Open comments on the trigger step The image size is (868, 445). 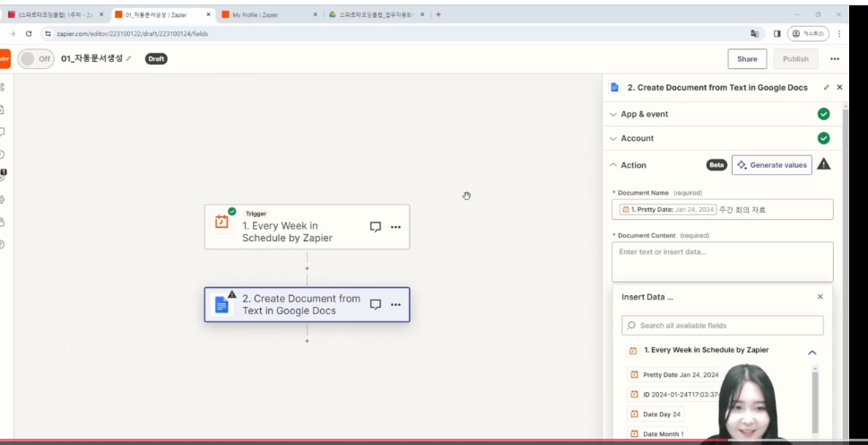coord(376,227)
